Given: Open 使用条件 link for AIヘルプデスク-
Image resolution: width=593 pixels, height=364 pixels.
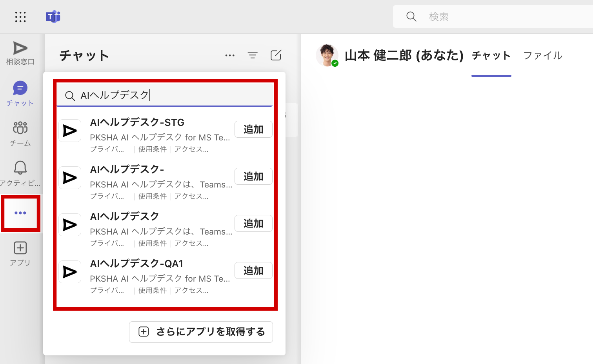Looking at the screenshot, I should tap(153, 197).
